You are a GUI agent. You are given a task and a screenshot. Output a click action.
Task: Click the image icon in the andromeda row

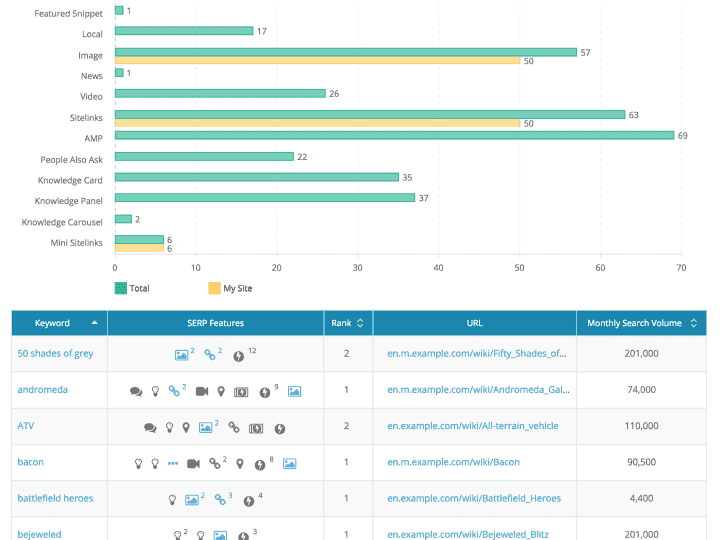click(x=294, y=390)
